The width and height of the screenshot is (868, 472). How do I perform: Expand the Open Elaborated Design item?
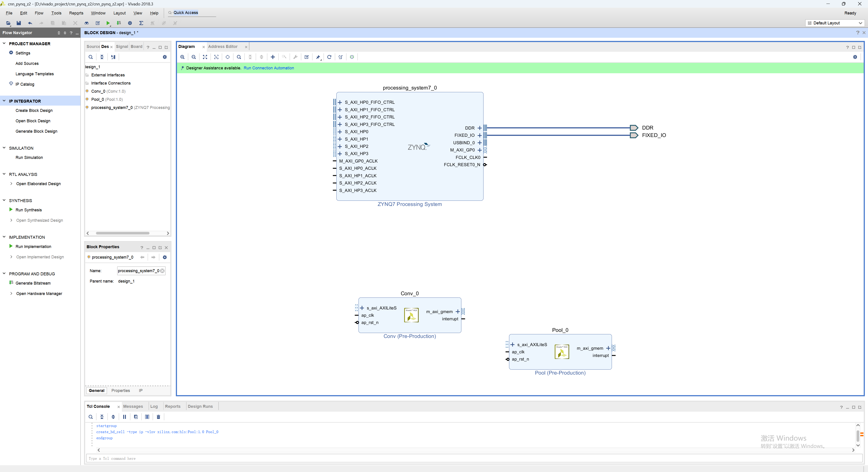[x=11, y=184]
